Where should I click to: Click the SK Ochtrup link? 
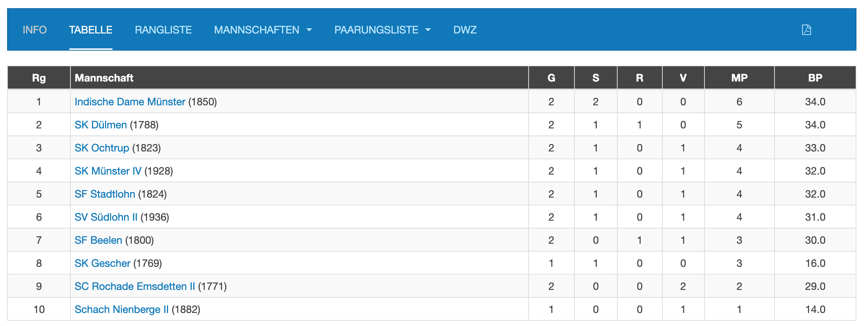tap(102, 148)
